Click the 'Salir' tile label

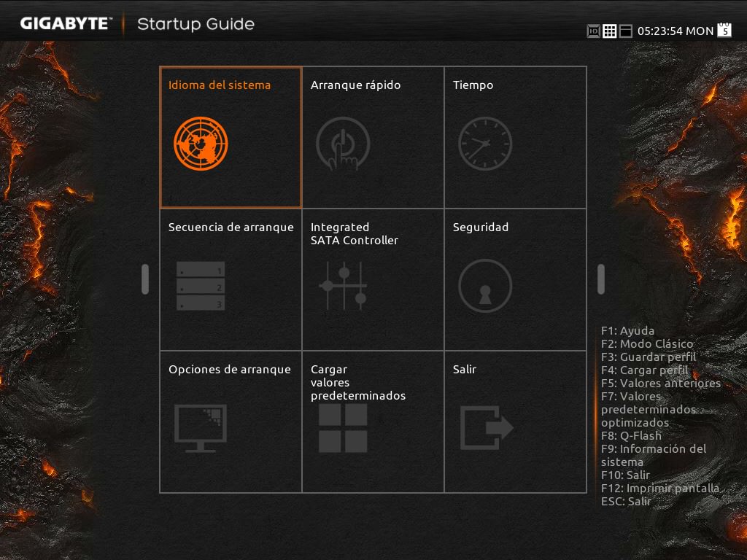(x=465, y=370)
